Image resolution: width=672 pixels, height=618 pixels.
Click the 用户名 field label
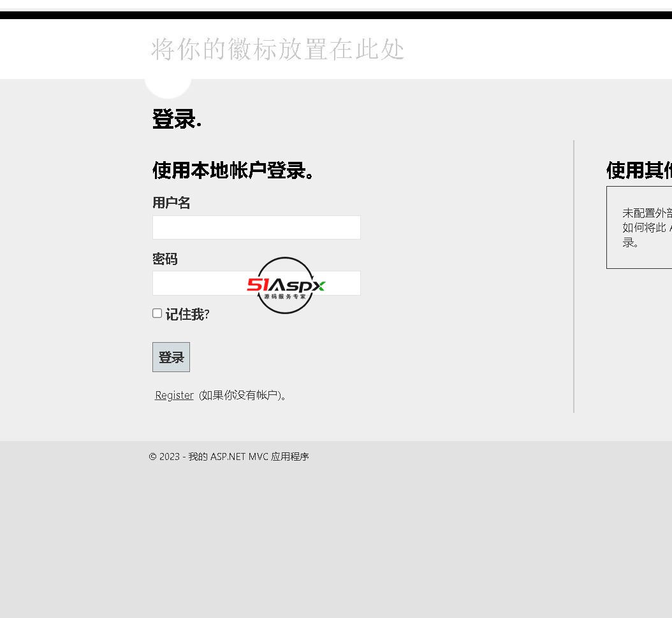171,203
